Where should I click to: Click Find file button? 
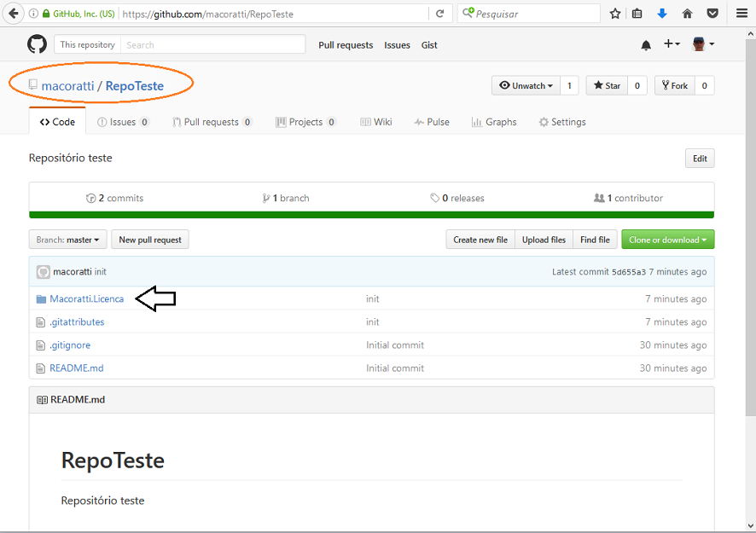tap(595, 240)
